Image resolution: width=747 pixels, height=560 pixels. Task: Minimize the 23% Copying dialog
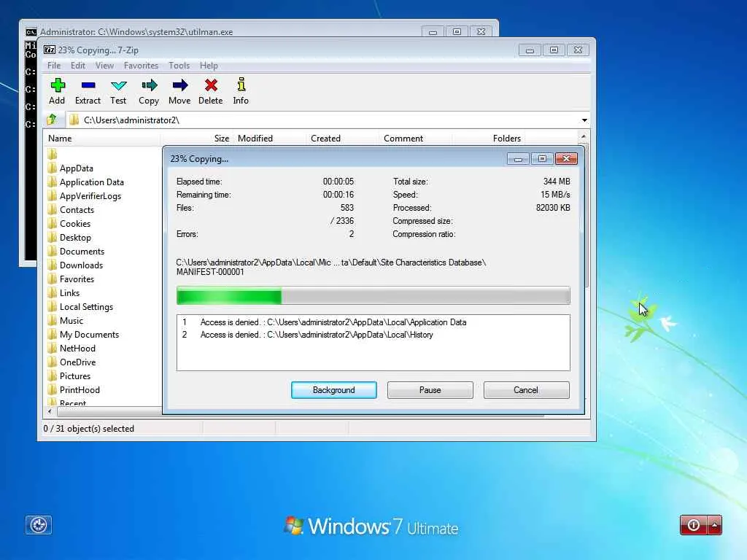pyautogui.click(x=518, y=158)
